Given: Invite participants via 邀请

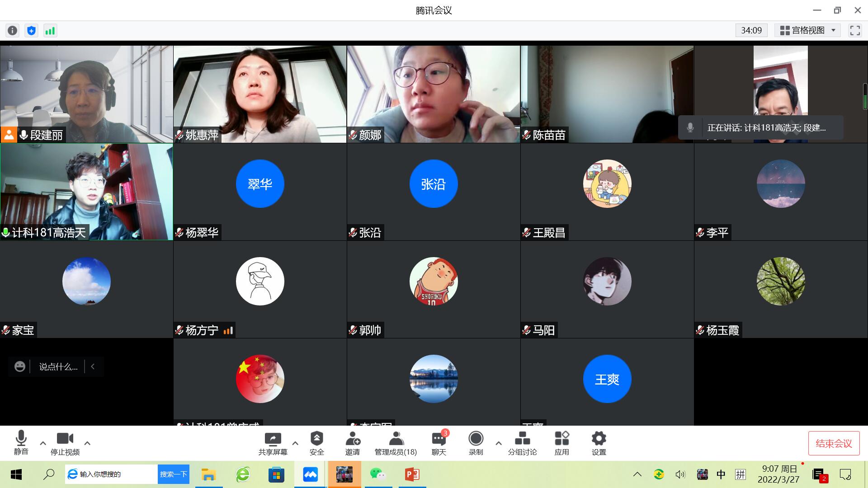Looking at the screenshot, I should (353, 443).
